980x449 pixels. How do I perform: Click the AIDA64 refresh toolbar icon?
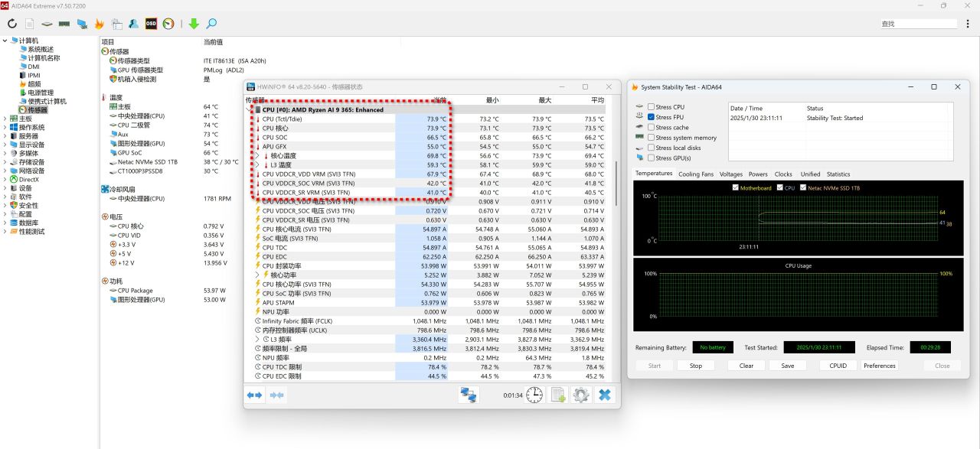click(x=12, y=24)
